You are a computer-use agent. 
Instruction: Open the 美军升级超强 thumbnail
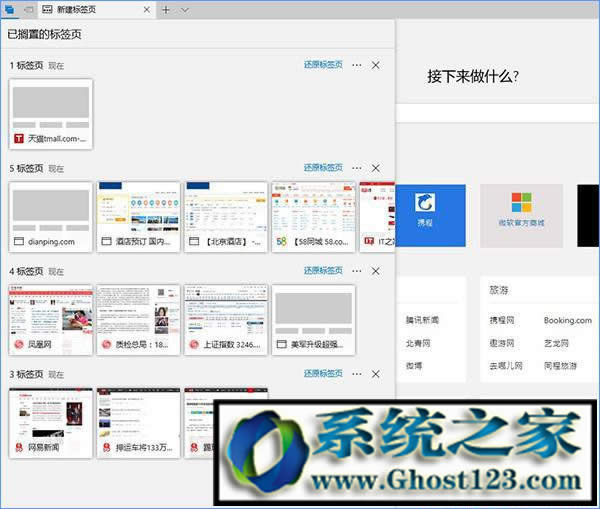[x=313, y=320]
